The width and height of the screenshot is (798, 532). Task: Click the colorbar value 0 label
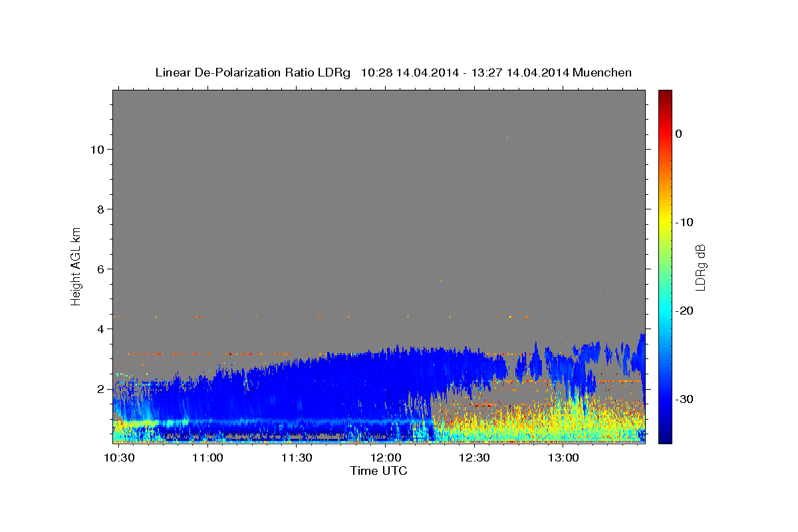pyautogui.click(x=678, y=134)
